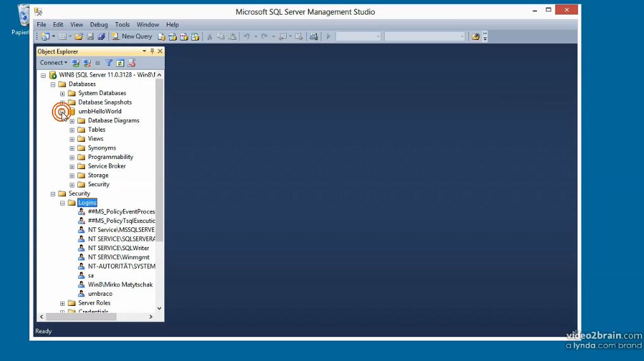Open the Debug menu

tap(99, 25)
